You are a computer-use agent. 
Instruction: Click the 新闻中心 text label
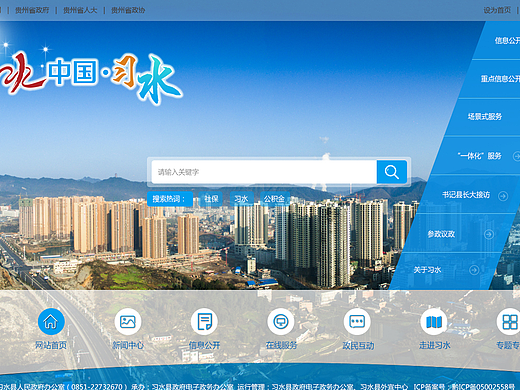click(128, 345)
